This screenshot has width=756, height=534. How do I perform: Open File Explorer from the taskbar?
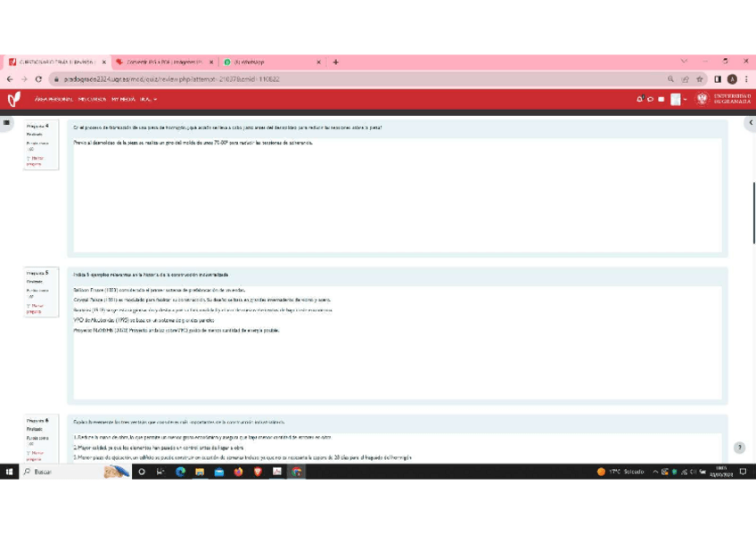pos(200,472)
